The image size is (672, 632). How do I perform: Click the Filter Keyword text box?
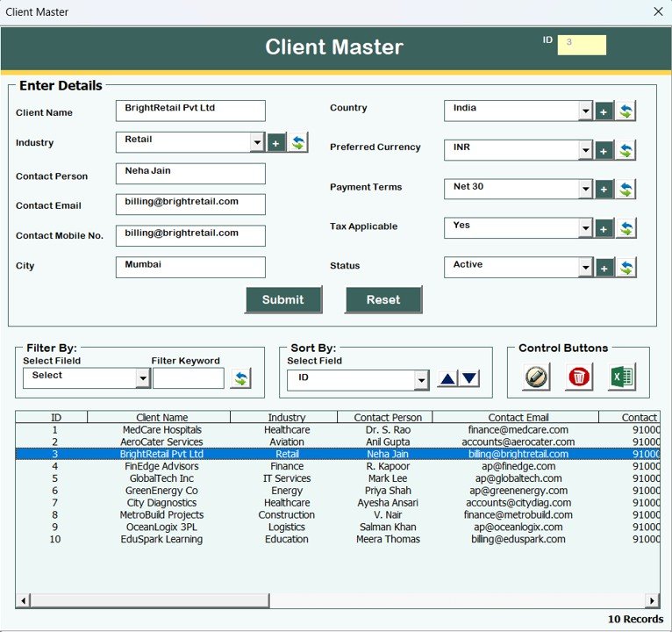tap(189, 378)
